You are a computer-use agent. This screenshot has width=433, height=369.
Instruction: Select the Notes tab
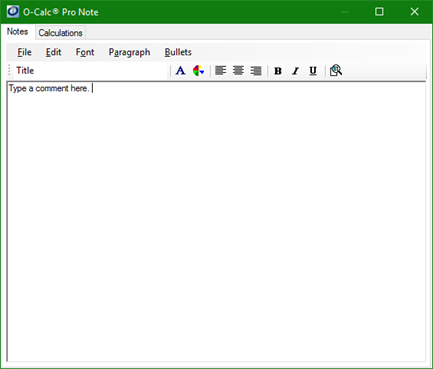(x=17, y=32)
